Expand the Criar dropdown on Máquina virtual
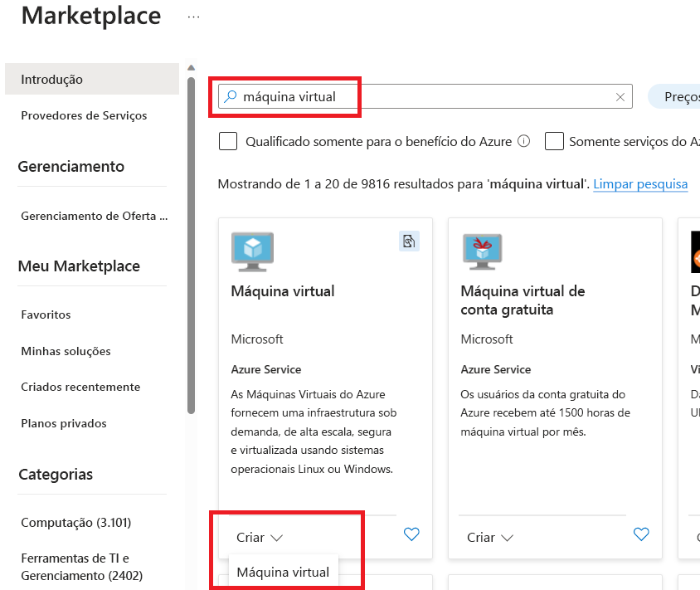Viewport: 700px width, 590px height. (259, 537)
